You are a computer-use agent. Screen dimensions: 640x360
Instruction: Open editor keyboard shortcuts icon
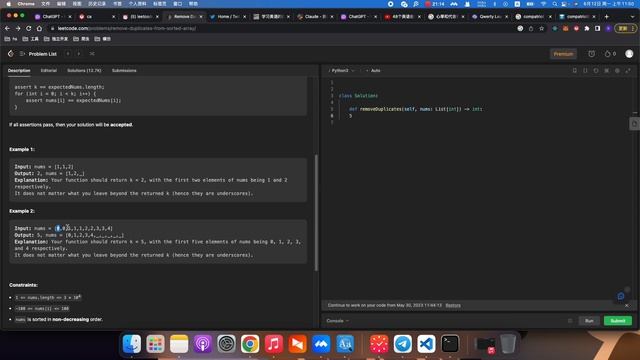pyautogui.click(x=607, y=71)
